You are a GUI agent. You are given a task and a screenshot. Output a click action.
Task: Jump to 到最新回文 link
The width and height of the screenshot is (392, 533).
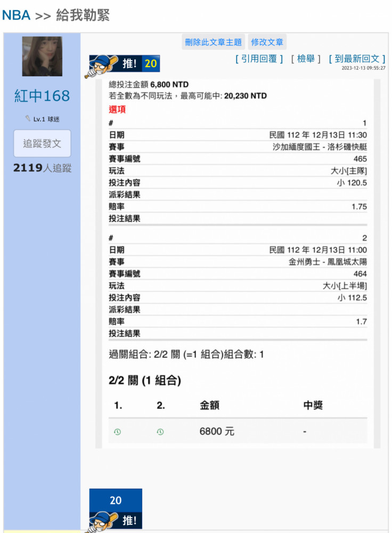point(357,59)
